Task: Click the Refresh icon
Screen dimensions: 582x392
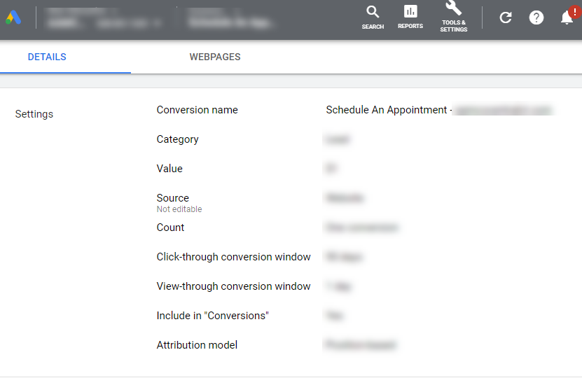Action: point(506,18)
